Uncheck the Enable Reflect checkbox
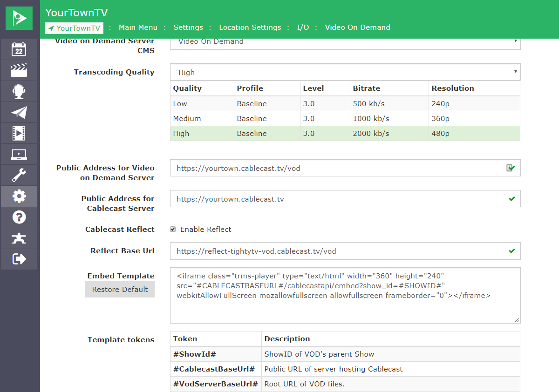Screen dimensions: 559x392 click(173, 229)
